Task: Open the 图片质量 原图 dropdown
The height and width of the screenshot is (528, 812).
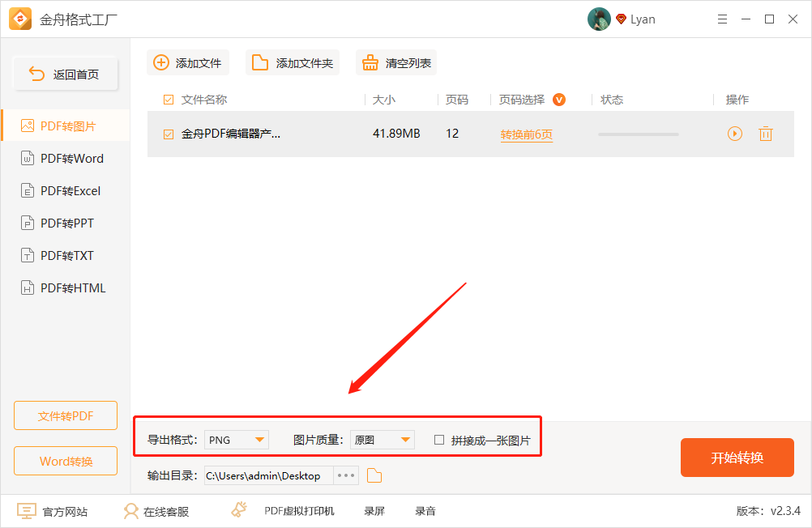Action: coord(382,440)
